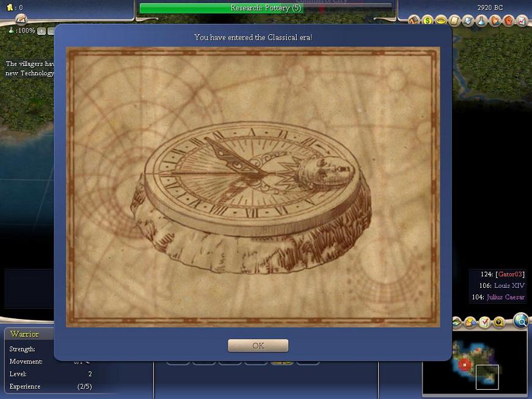Open the Technology Advisor flask icon

(x=481, y=20)
